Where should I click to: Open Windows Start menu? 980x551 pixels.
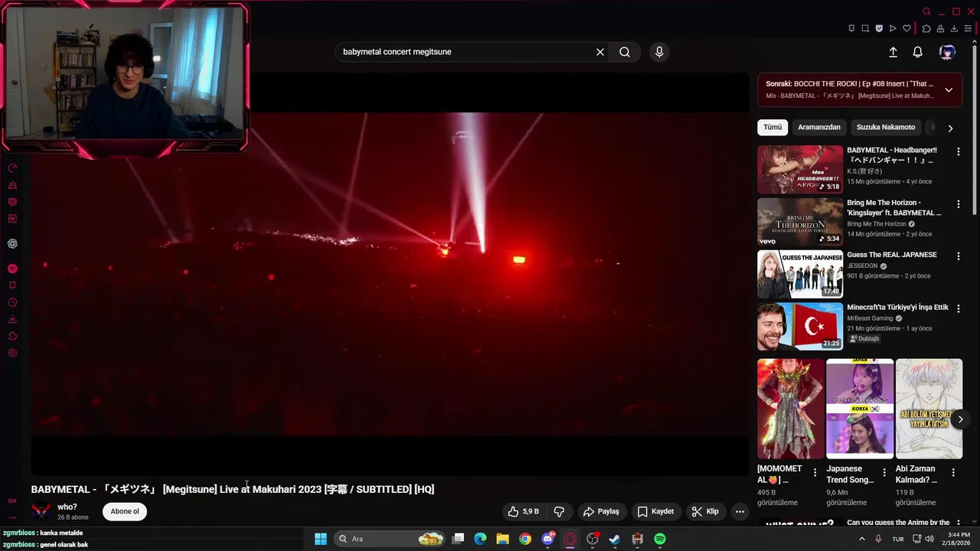click(x=321, y=539)
